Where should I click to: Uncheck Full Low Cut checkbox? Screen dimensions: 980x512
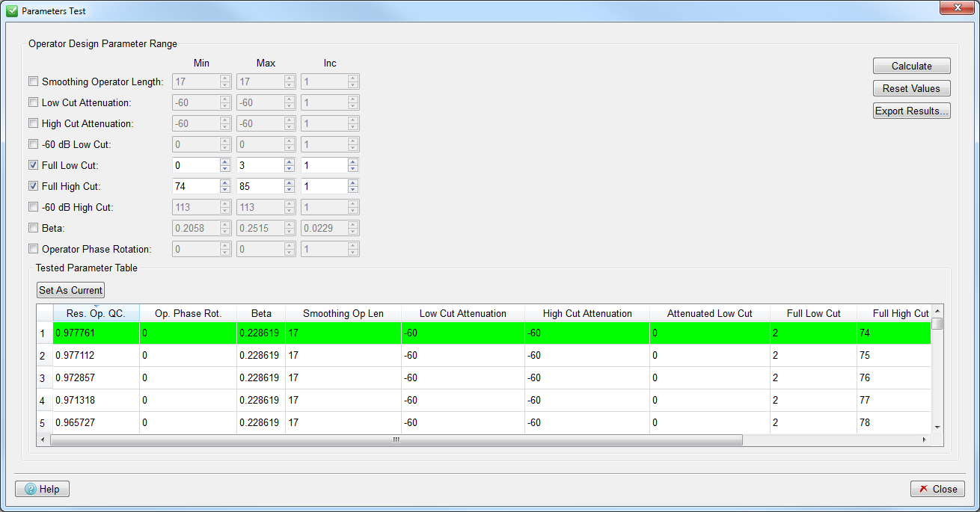point(33,165)
